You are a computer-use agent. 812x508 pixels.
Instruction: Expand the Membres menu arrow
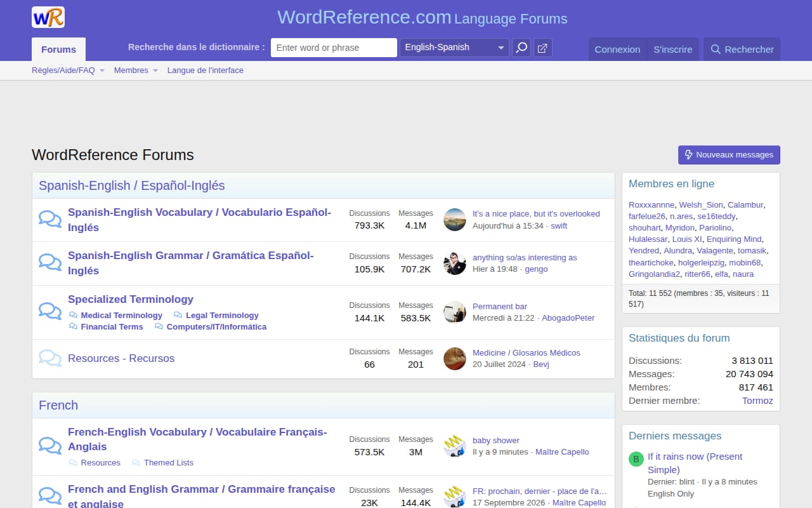pos(155,70)
